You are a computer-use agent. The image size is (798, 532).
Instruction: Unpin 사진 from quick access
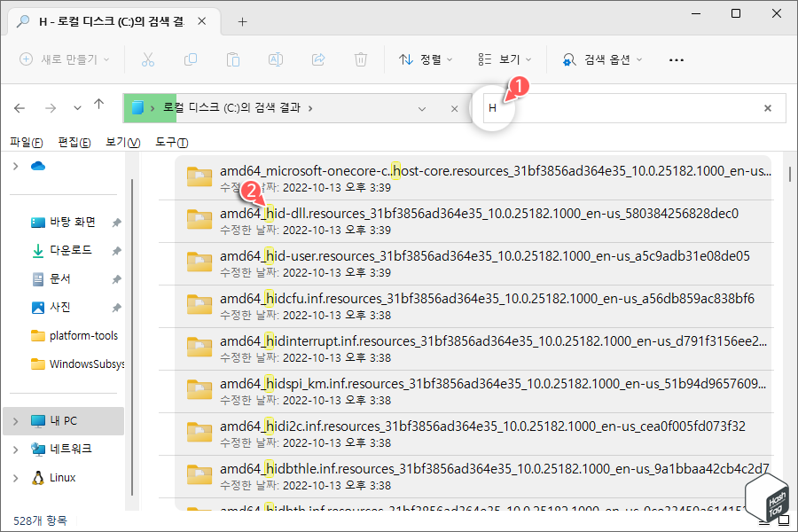[x=114, y=308]
